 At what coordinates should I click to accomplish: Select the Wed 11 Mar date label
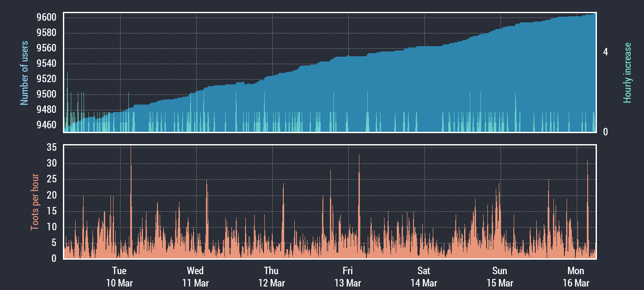(x=195, y=276)
